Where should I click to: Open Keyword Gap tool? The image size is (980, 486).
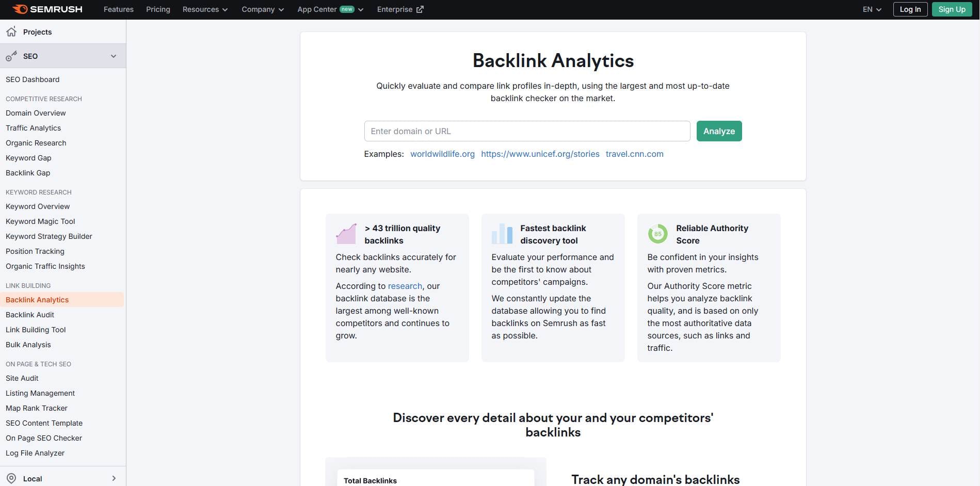tap(28, 158)
